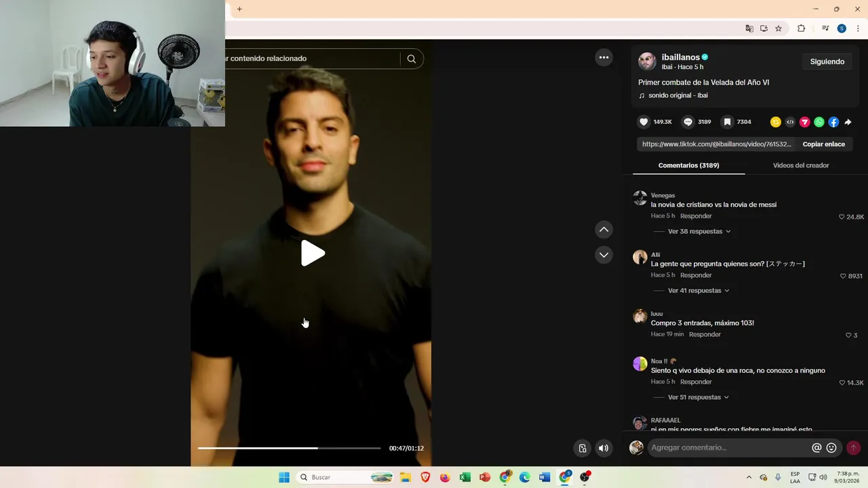Click the ESP LAA language indicator
Image resolution: width=868 pixels, height=488 pixels.
tap(795, 477)
